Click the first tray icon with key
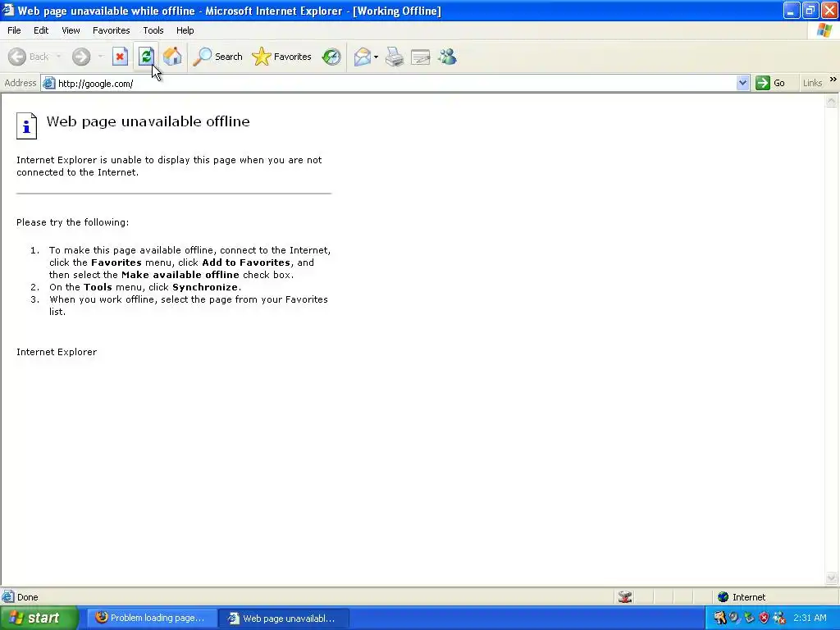Screen dimensions: 840x630 (x=719, y=619)
